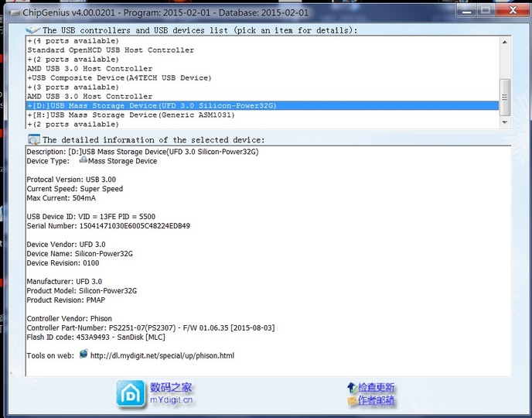
Task: Click the VID = 13FE PID = 5500 line
Action: 91,217
